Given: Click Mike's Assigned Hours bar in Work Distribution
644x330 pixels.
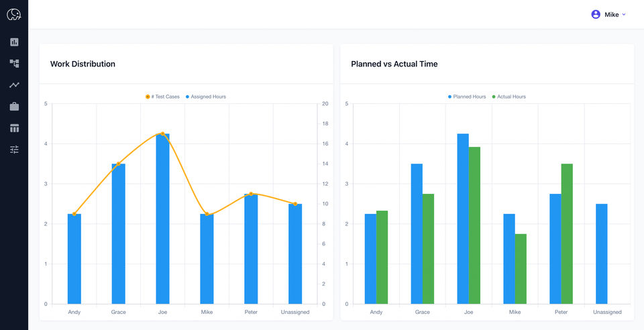Looking at the screenshot, I should tap(207, 259).
